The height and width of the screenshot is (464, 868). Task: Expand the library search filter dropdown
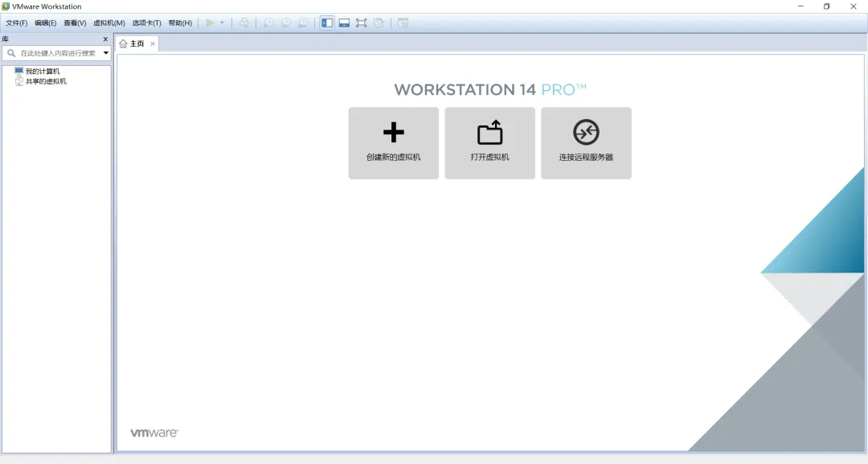point(106,53)
